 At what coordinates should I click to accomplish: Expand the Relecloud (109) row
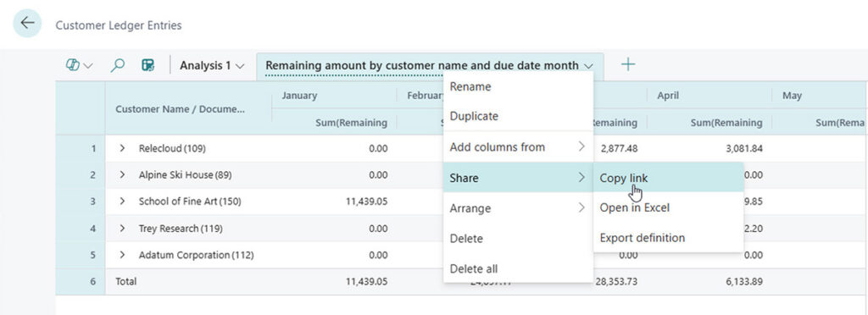[123, 148]
